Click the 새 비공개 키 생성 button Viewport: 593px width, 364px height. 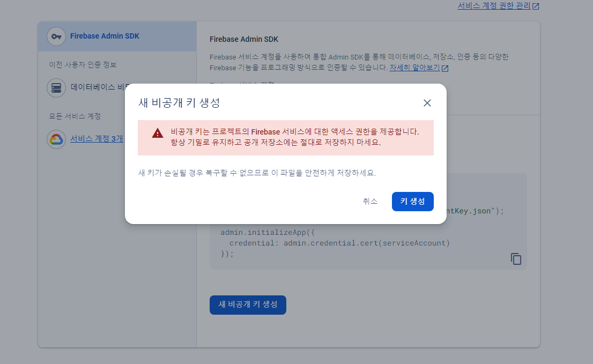[248, 304]
